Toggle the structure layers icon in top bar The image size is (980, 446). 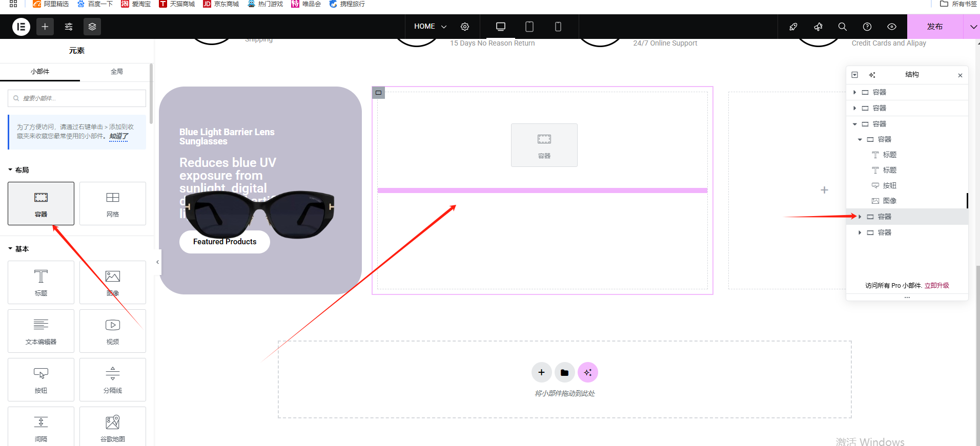coord(92,27)
